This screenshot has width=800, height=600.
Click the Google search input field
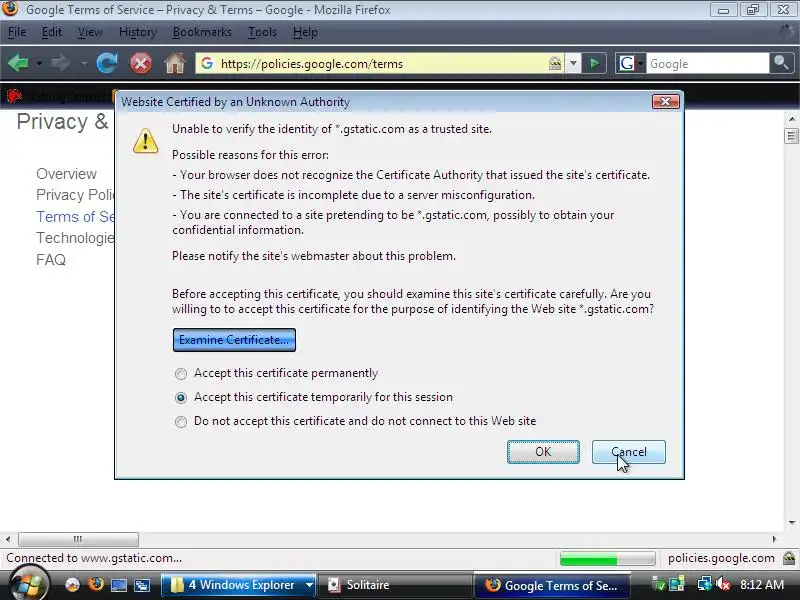pyautogui.click(x=708, y=64)
